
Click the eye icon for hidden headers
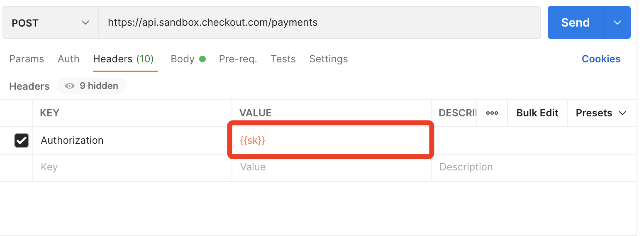tap(70, 86)
